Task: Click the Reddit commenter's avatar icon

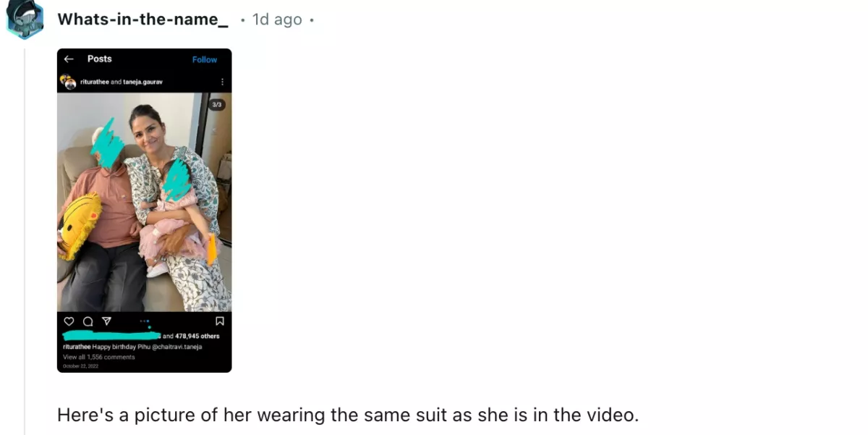Action: click(x=25, y=20)
